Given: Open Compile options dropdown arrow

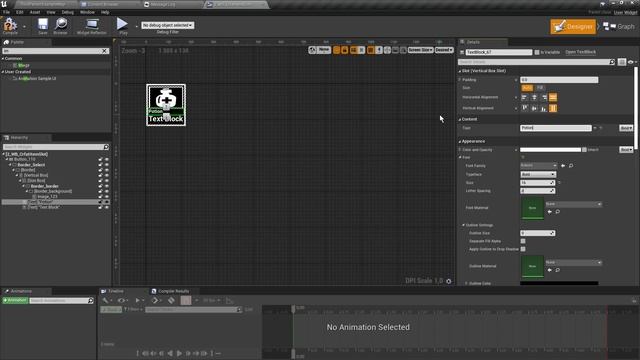Looking at the screenshot, I should point(24,27).
